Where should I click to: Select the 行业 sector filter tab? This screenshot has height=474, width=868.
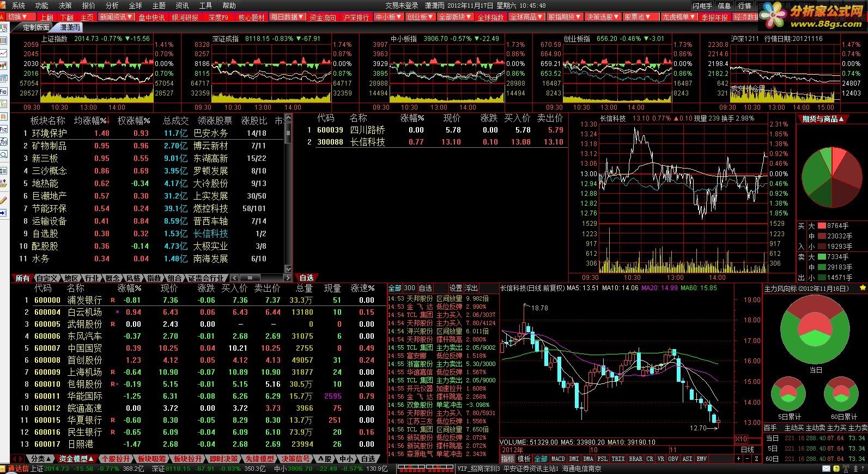(92, 278)
